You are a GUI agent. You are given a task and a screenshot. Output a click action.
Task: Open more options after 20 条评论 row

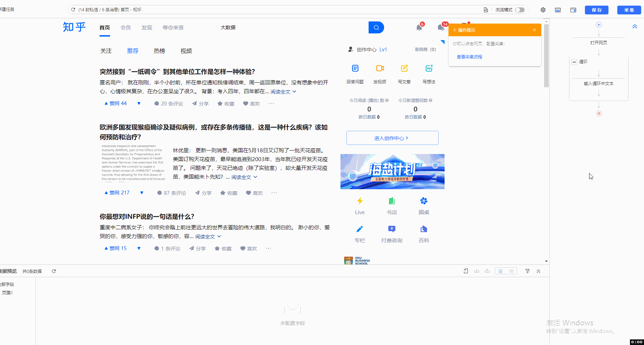coord(271,103)
